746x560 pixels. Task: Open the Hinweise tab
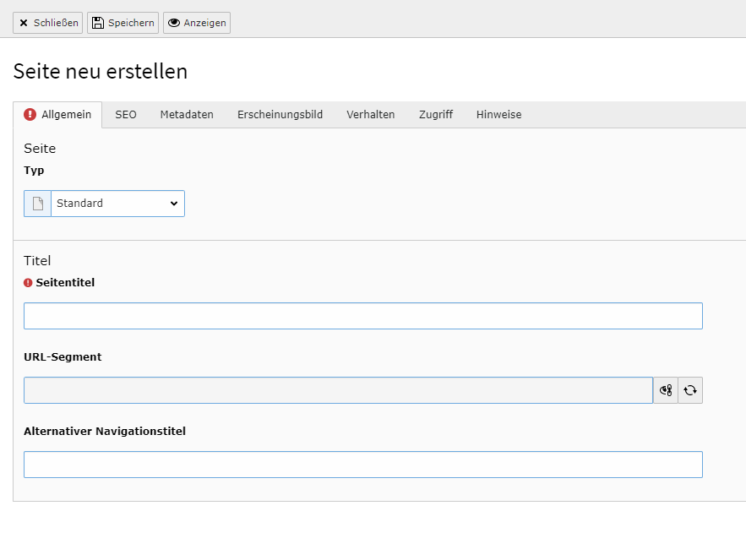click(x=498, y=115)
